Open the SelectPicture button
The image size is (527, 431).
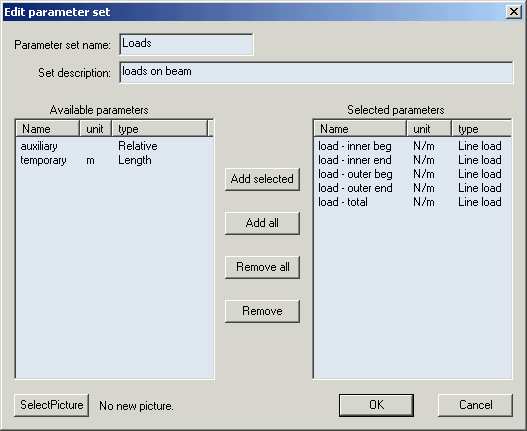pyautogui.click(x=51, y=405)
